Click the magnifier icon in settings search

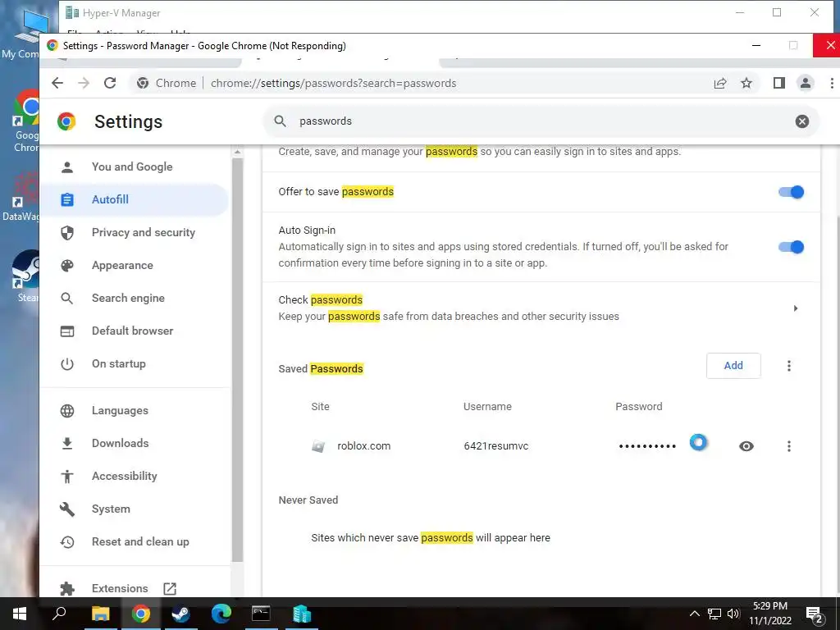[x=281, y=121]
